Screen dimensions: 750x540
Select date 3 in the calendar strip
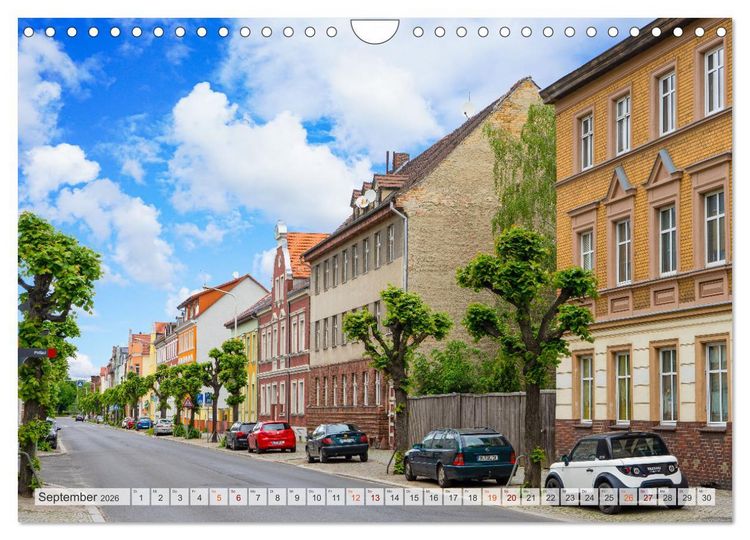(180, 497)
